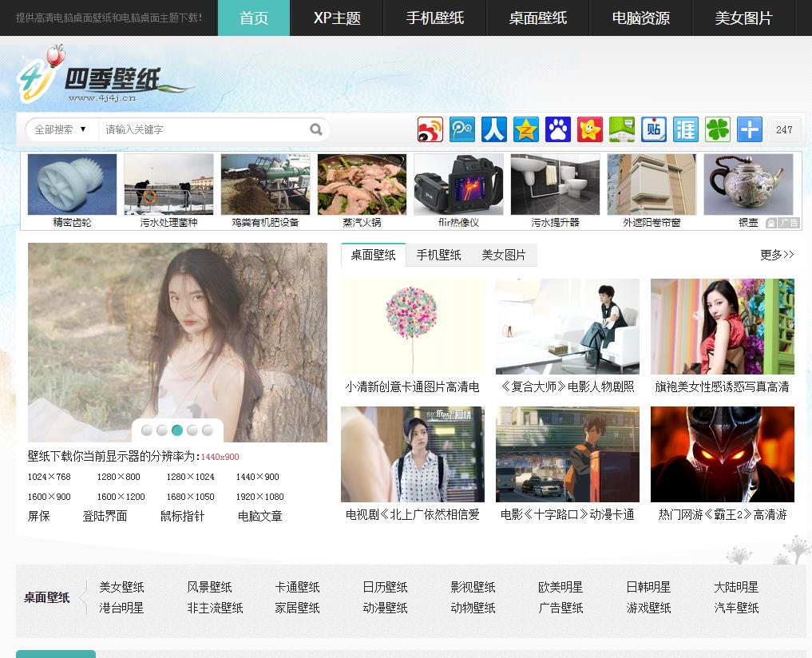Open the flir热像仪 ad thumbnail
812x658 pixels.
[x=459, y=184]
